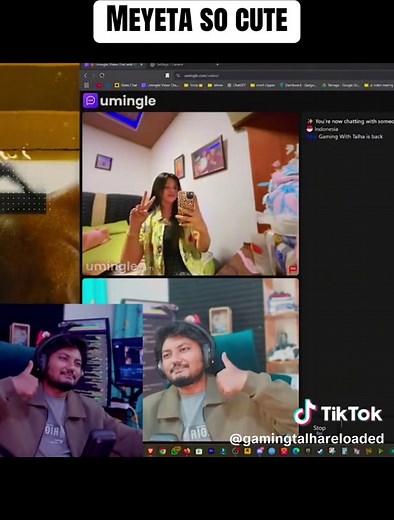Open a new browser tab
394x520 pixels.
click(217, 65)
